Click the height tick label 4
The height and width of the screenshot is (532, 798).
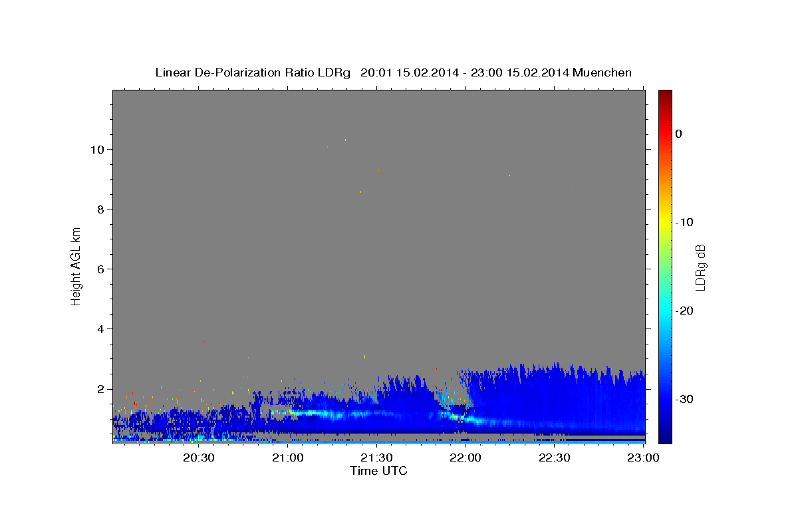pyautogui.click(x=100, y=329)
